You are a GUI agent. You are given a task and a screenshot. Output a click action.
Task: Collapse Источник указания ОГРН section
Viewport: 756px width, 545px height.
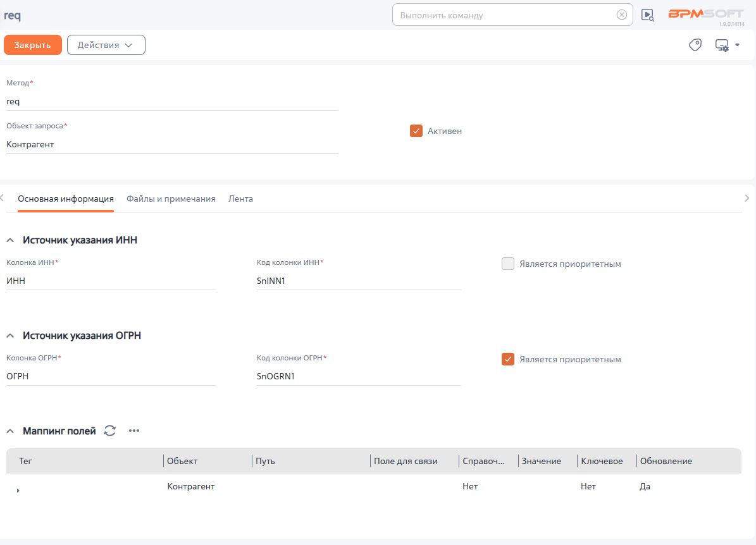[x=10, y=335]
